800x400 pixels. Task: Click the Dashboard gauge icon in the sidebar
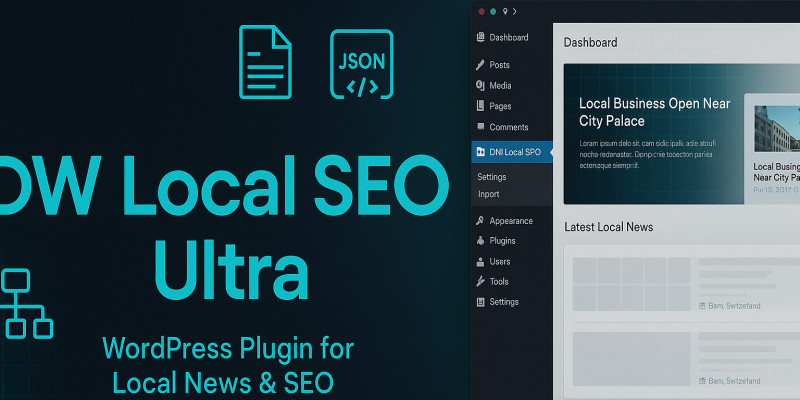click(480, 37)
